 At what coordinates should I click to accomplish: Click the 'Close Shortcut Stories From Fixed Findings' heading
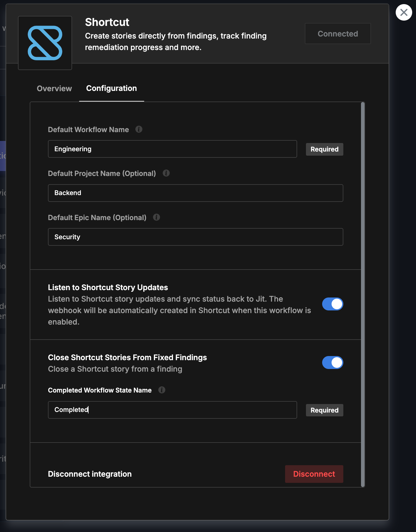[x=127, y=358]
